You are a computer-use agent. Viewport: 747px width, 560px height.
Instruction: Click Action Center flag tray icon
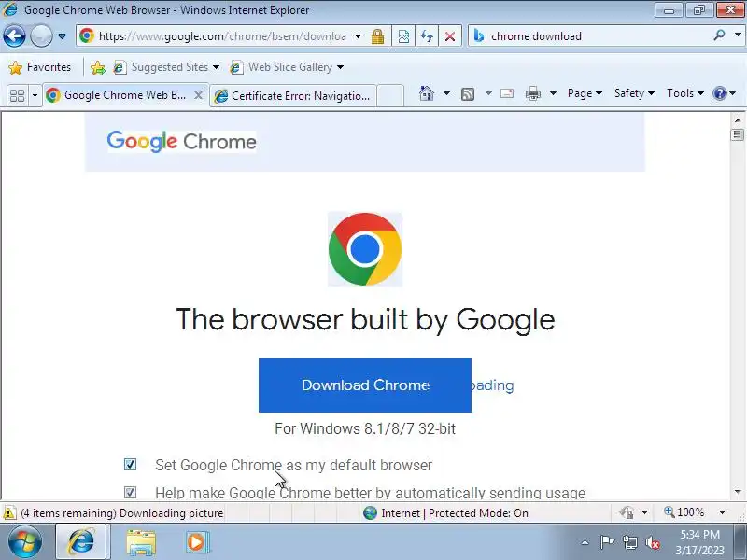tap(607, 542)
